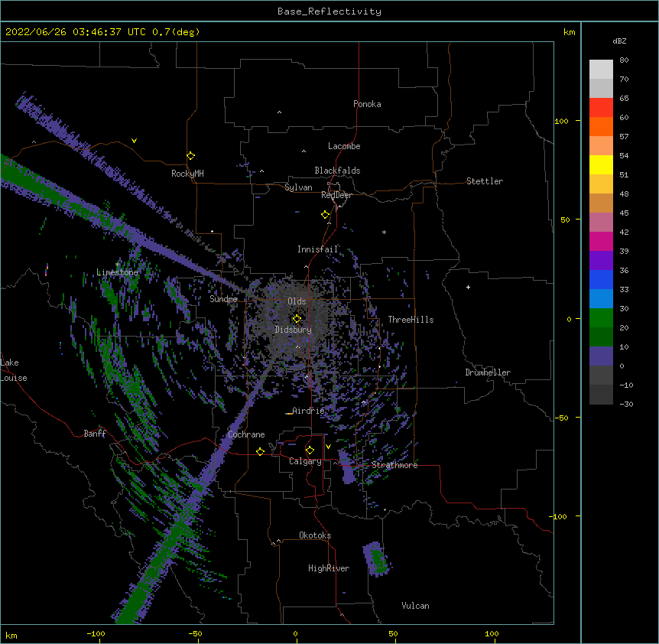Select the Drumheller label
659x644 pixels.
(488, 372)
